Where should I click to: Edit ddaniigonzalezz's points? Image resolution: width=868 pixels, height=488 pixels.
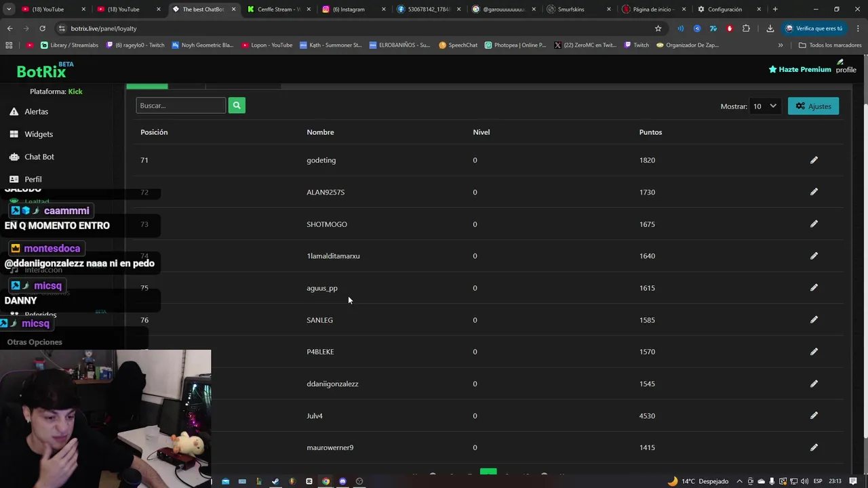tap(814, 384)
